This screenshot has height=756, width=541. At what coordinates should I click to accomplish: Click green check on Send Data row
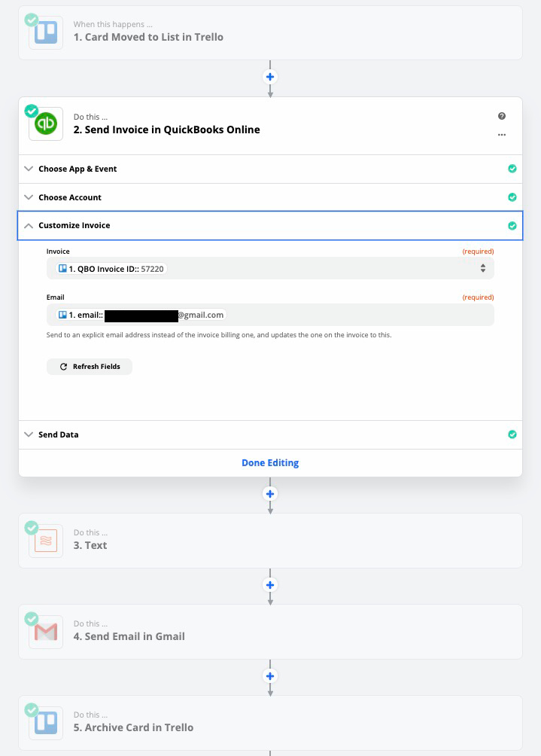click(x=512, y=434)
